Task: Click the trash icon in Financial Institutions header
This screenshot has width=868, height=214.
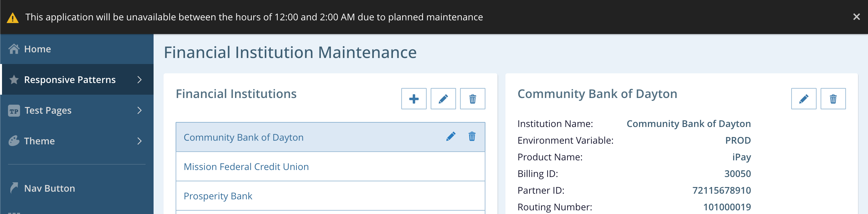Action: click(472, 99)
